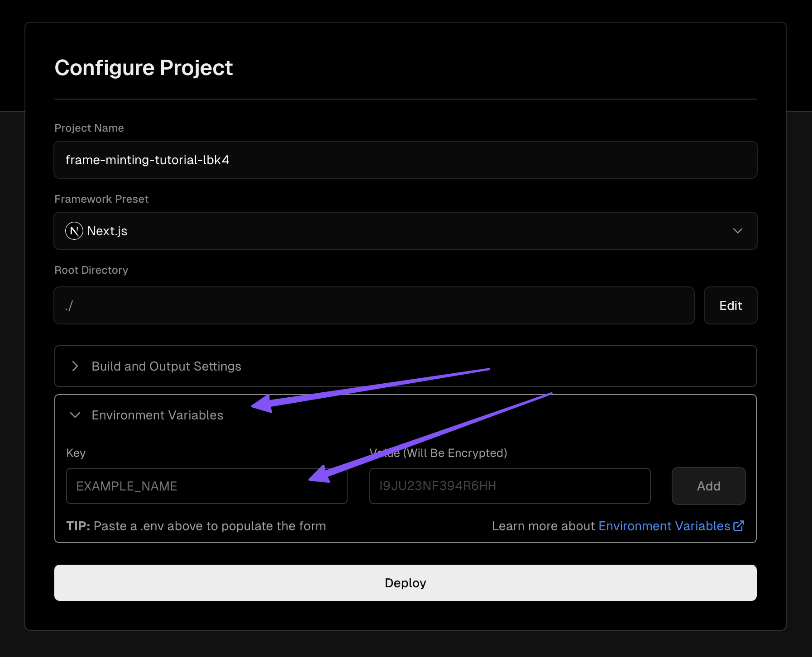Viewport: 812px width, 657px height.
Task: Click the TIP text about pasting .env
Action: click(196, 526)
